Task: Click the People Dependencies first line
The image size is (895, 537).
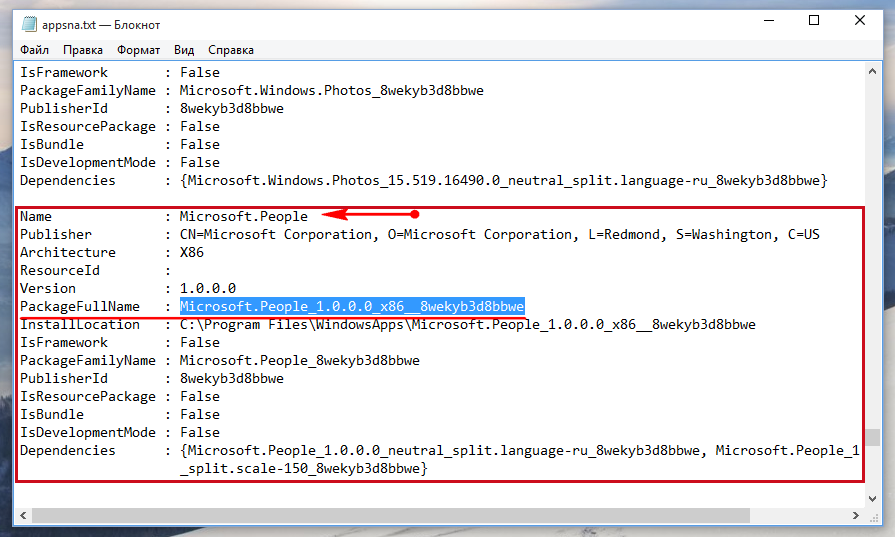Action: (x=519, y=451)
